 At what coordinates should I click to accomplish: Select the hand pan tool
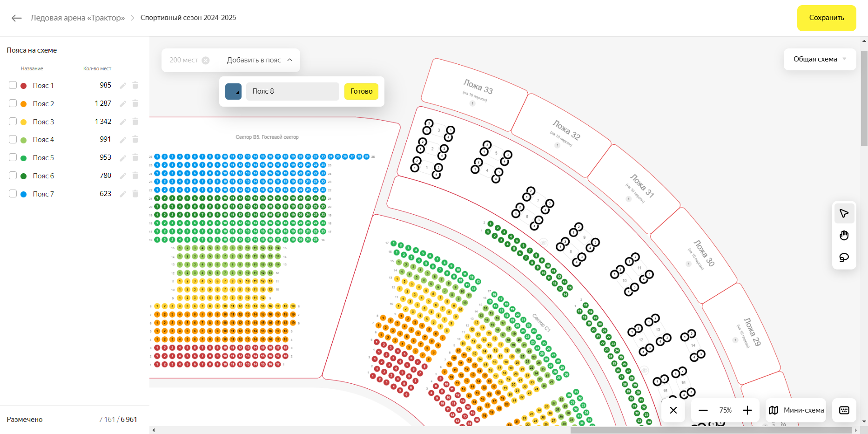tap(844, 236)
